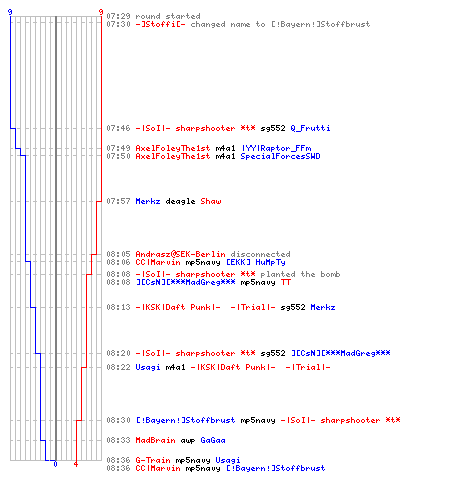Image resolution: width=450 pixels, height=500 pixels.
Task: Click the red score 4 at the graph bottom
Action: (76, 464)
